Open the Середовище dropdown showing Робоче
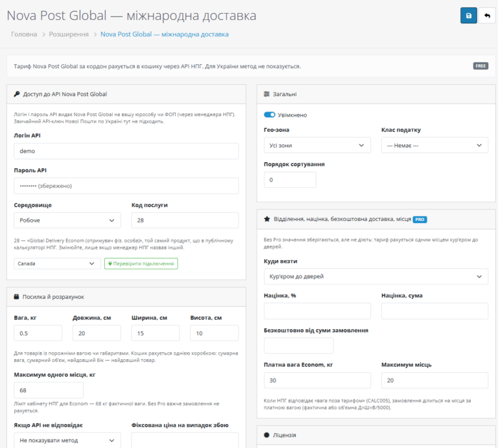Image resolution: width=498 pixels, height=448 pixels. [67, 220]
